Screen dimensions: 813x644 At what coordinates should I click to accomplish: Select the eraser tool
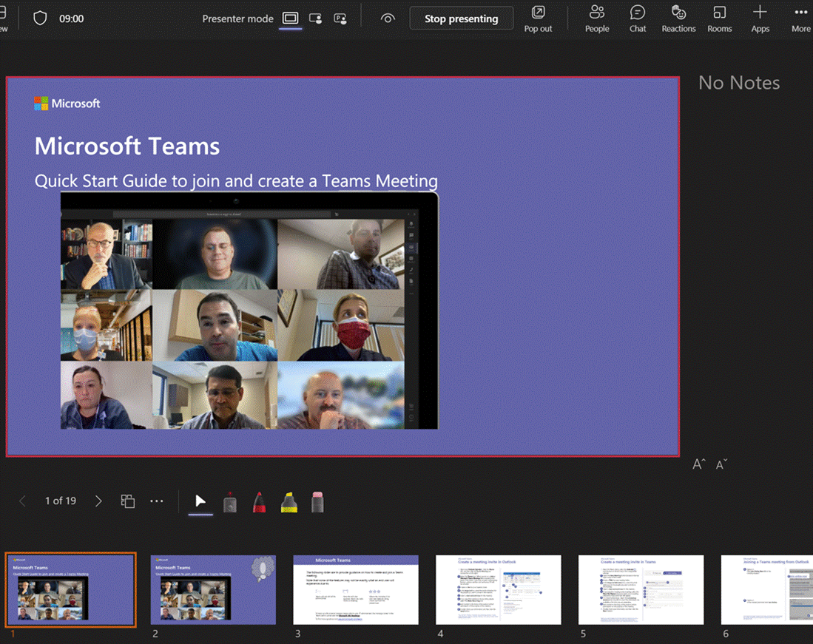pos(317,502)
